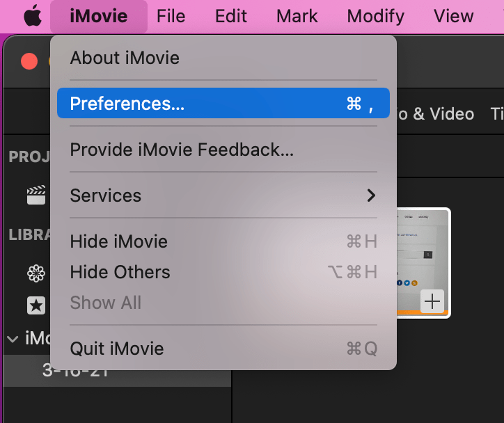Choose Preferences… from iMovie menu
Viewport: 504px width, 423px height.
click(x=223, y=103)
